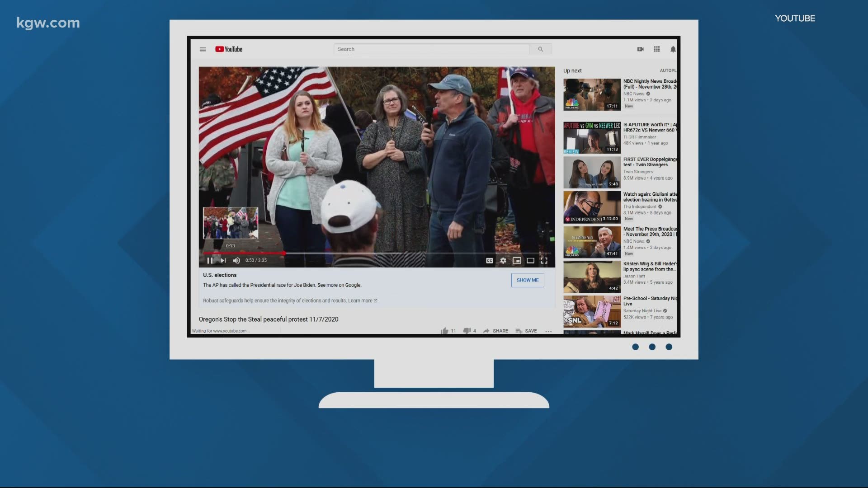868x488 pixels.
Task: Click the SHOW ME button
Action: 528,280
